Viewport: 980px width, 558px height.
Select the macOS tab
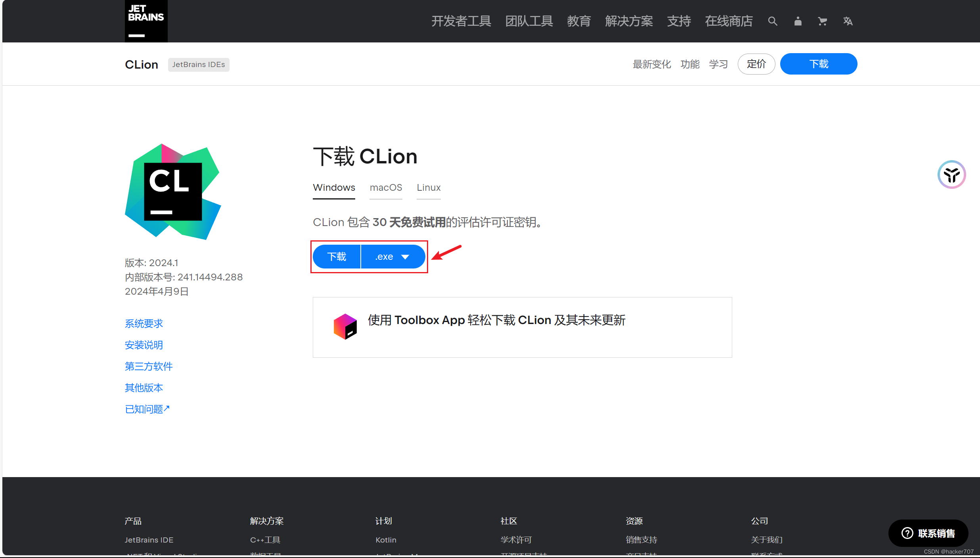click(x=386, y=188)
